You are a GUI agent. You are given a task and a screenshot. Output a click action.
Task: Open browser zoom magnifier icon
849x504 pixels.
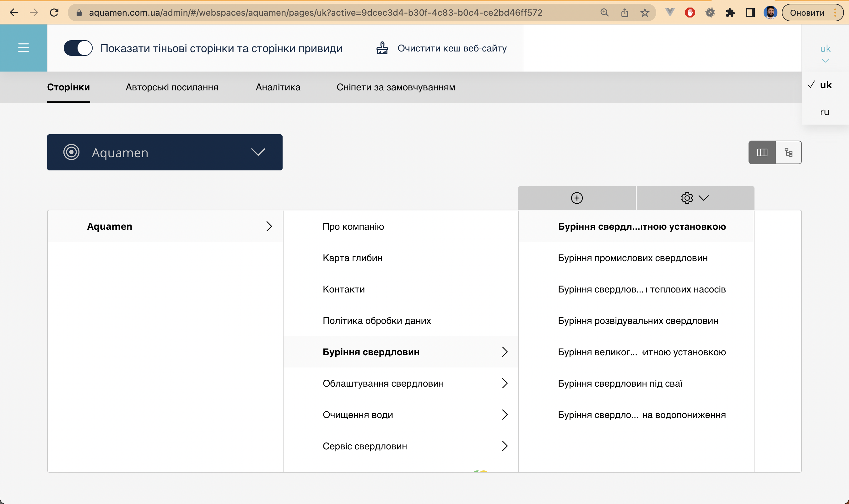(604, 13)
